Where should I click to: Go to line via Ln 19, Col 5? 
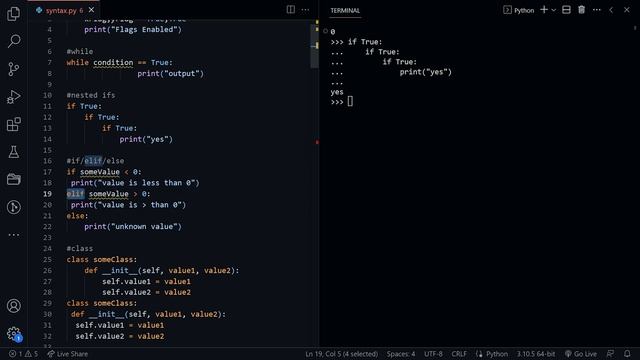tap(341, 354)
